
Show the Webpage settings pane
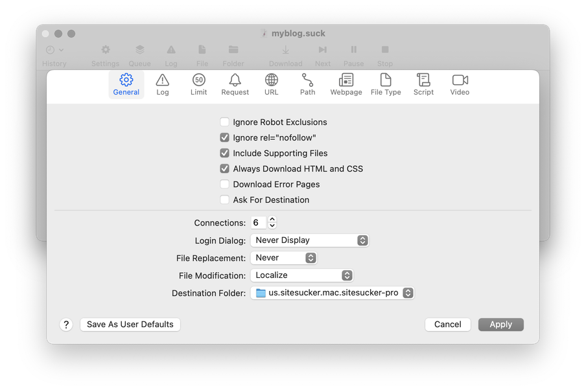346,84
